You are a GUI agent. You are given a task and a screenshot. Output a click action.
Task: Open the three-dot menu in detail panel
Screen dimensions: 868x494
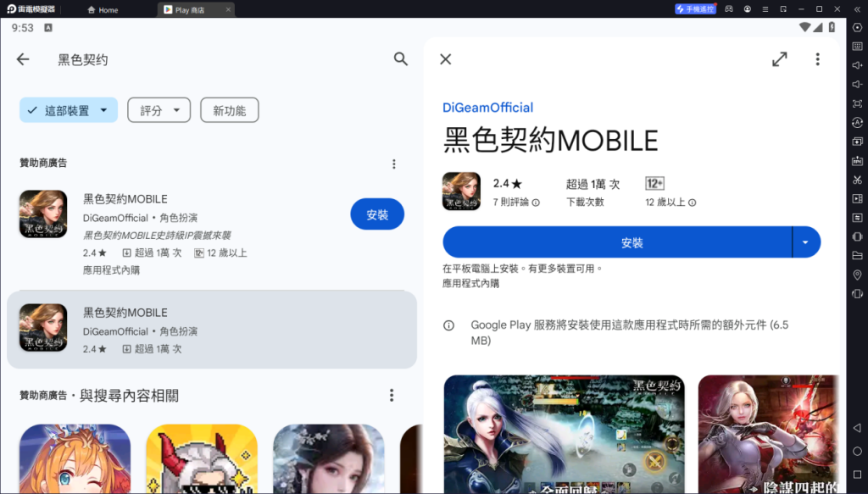pyautogui.click(x=818, y=59)
